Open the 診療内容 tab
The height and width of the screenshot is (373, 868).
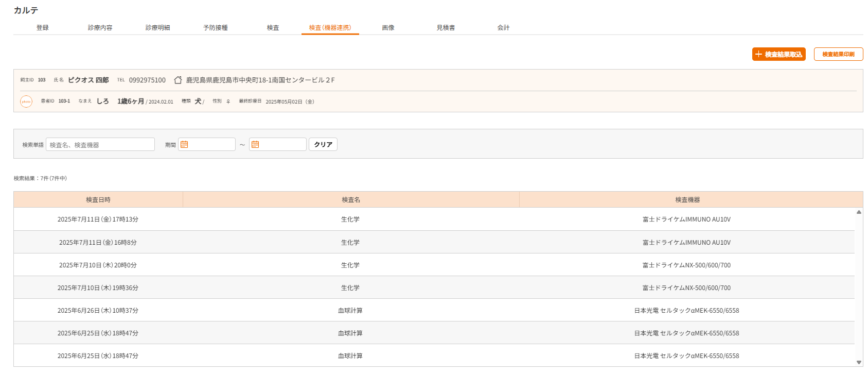pyautogui.click(x=100, y=28)
